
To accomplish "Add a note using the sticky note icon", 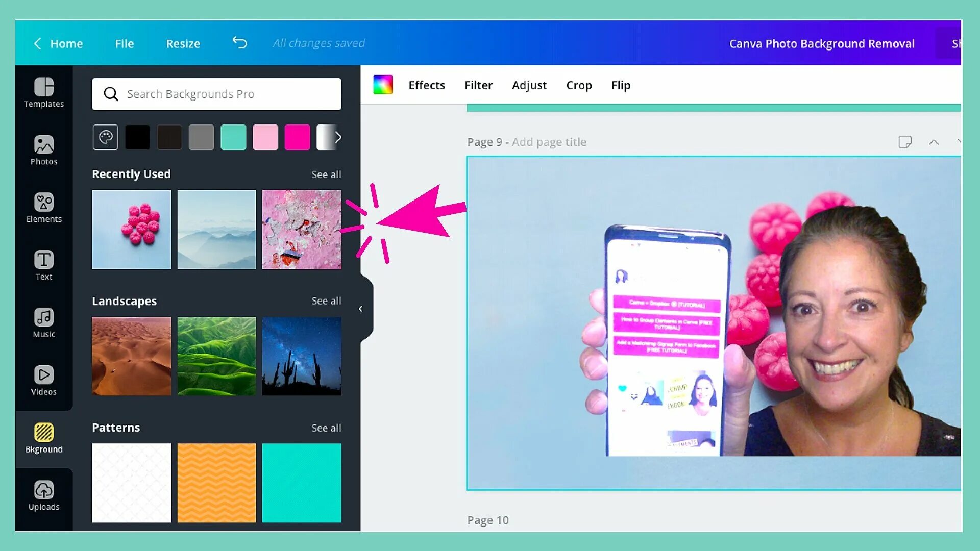I will point(905,142).
